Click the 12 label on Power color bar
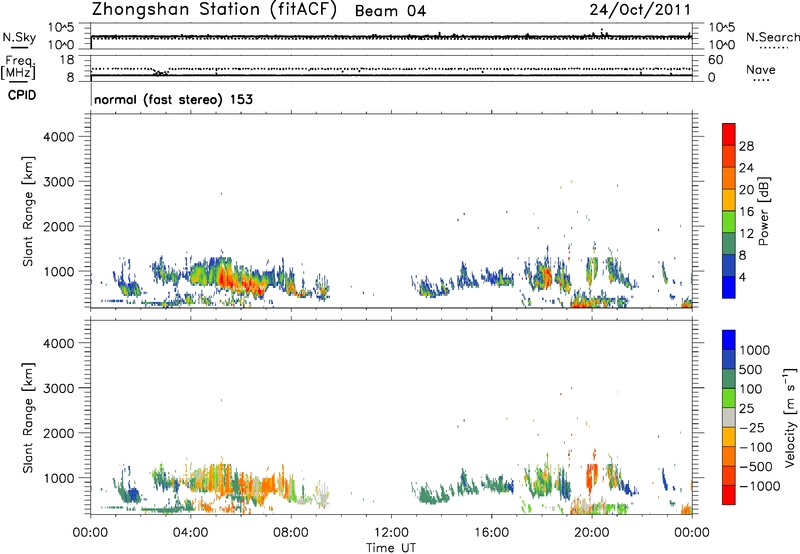The width and height of the screenshot is (800, 554). (746, 234)
